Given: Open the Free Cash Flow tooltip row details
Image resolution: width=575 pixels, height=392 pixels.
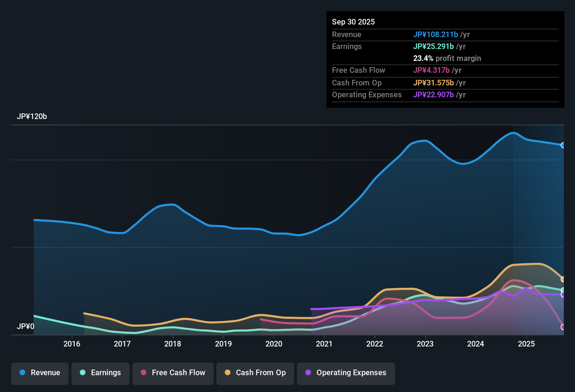Looking at the screenshot, I should (x=359, y=70).
